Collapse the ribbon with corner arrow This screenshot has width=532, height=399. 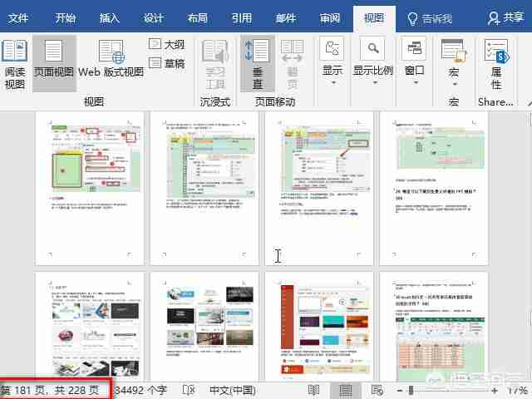530,102
